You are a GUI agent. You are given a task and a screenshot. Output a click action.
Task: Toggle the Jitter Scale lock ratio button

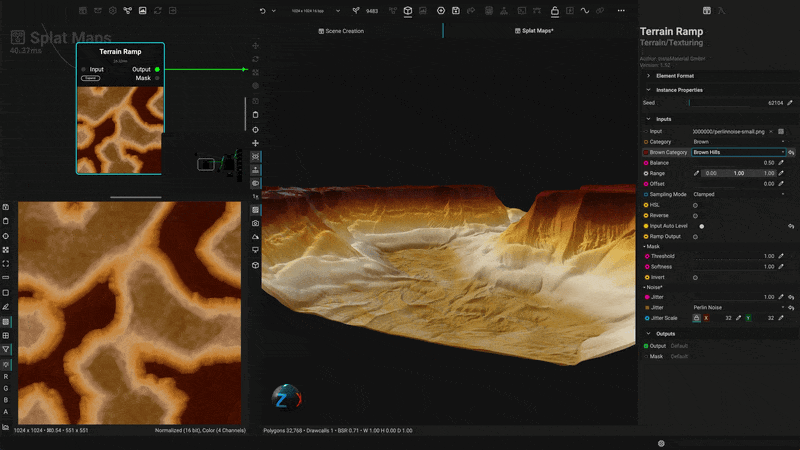(696, 318)
